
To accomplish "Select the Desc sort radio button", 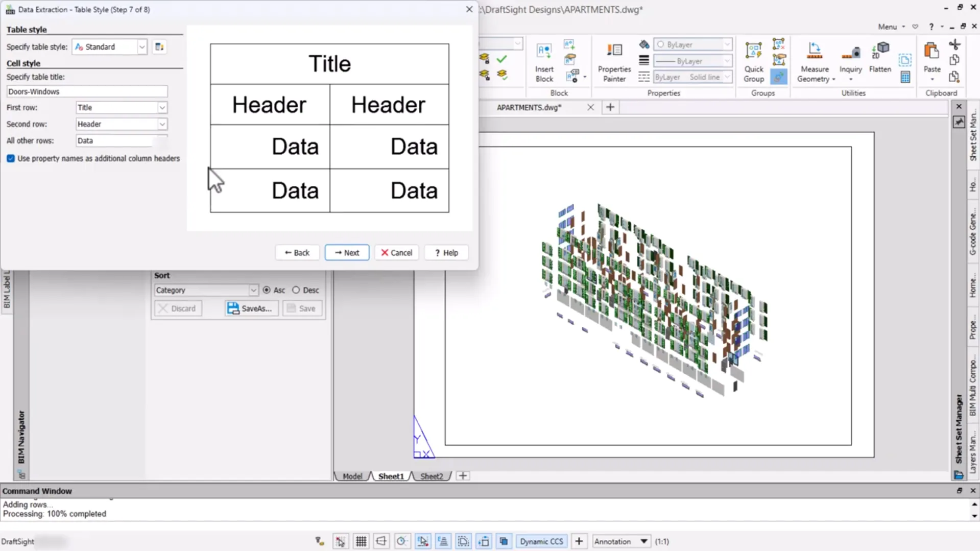I will (x=296, y=290).
